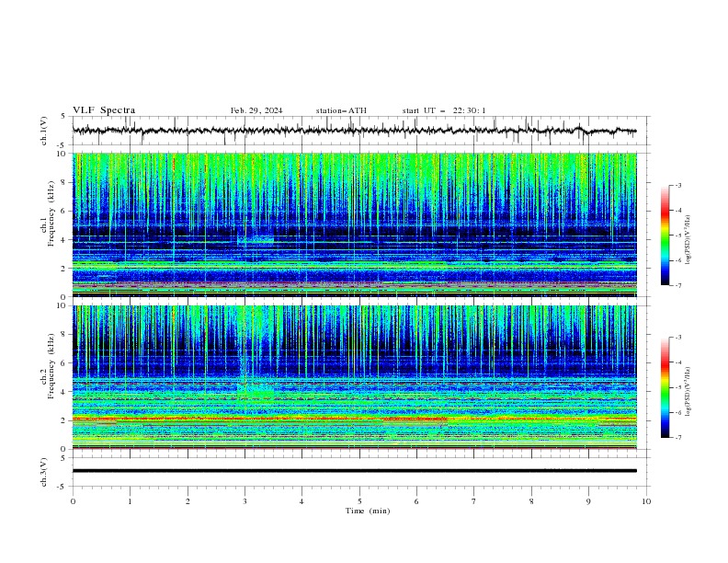Image resolution: width=728 pixels, height=563 pixels.
Task: Click the "VLF Spectra" plot title
Action: coord(104,110)
